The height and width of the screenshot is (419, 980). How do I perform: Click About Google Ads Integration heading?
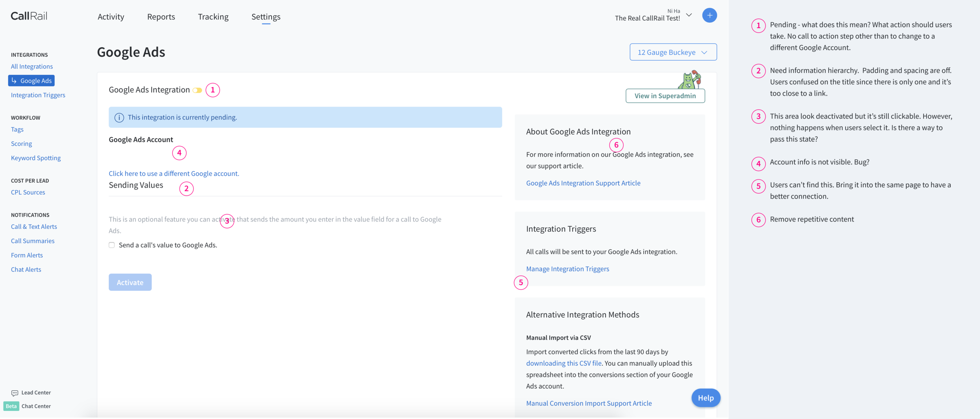[578, 132]
